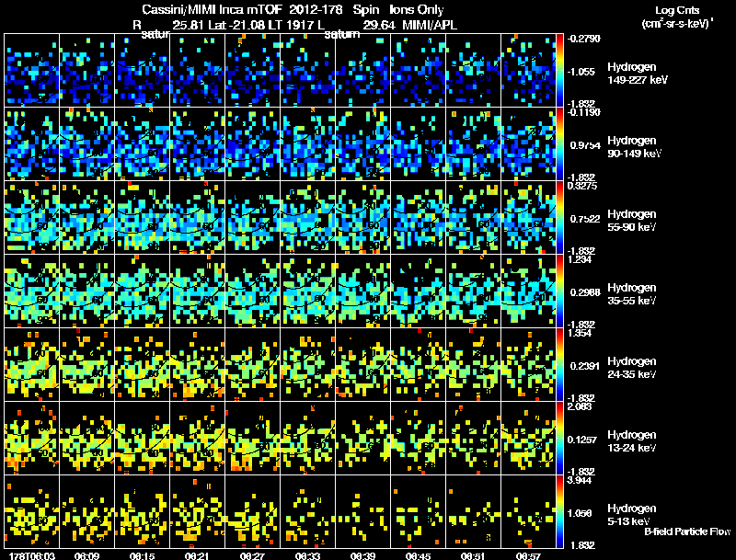Click the colorbar value '-0.1190'
Screen dimensions: 736x560
point(583,112)
